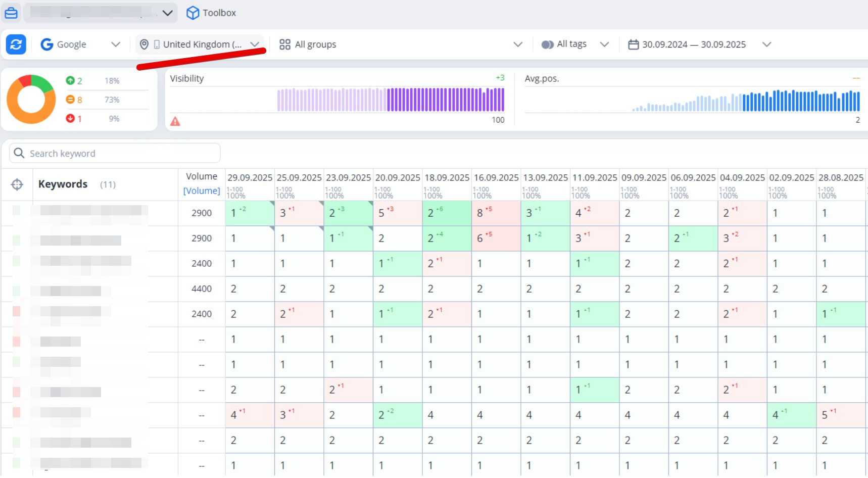This screenshot has height=478, width=868.
Task: Open the briefcase projects icon
Action: [x=11, y=13]
